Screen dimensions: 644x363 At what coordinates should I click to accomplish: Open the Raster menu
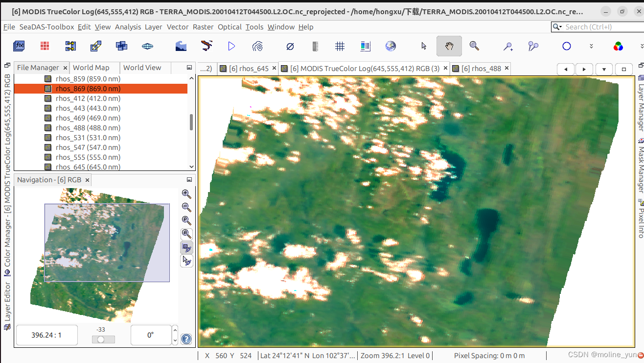click(x=203, y=27)
